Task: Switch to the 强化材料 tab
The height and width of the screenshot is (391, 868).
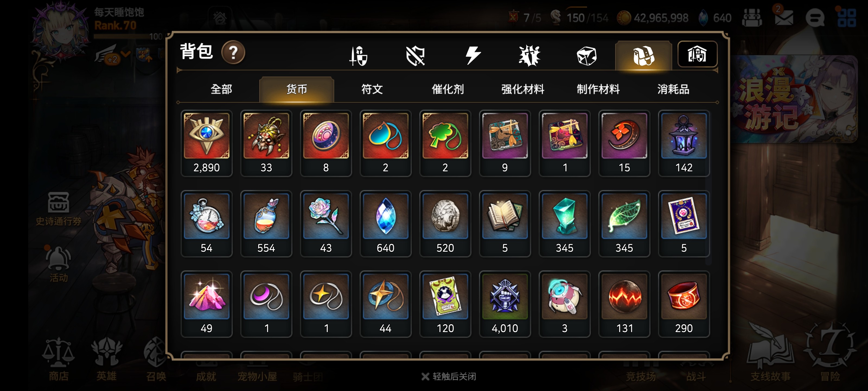Action: [x=523, y=89]
